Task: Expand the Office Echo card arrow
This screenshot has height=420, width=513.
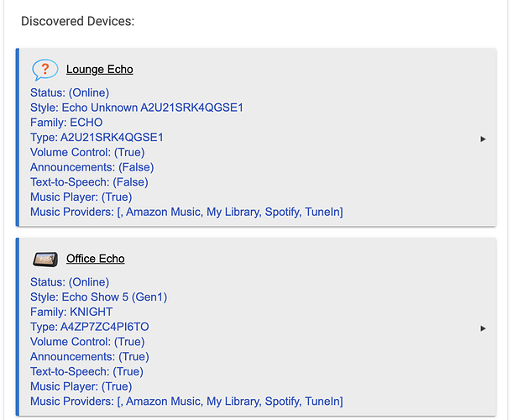Action: pyautogui.click(x=483, y=328)
